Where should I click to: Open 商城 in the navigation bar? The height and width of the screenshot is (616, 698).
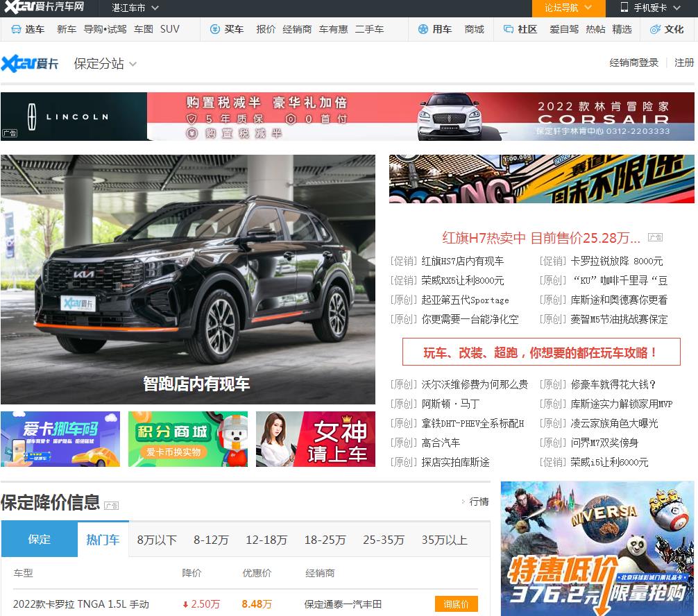pos(474,29)
